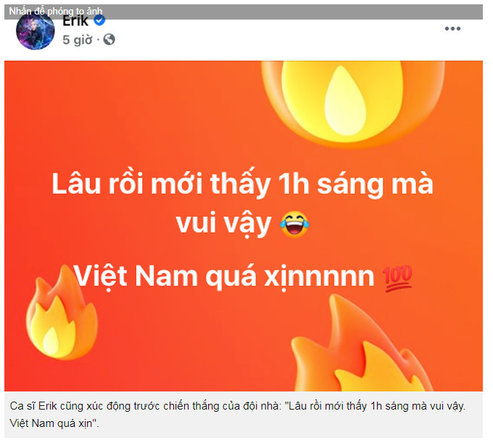Click the blue verified badge beside Erik
Screen dimensions: 493x448
pyautogui.click(x=101, y=21)
